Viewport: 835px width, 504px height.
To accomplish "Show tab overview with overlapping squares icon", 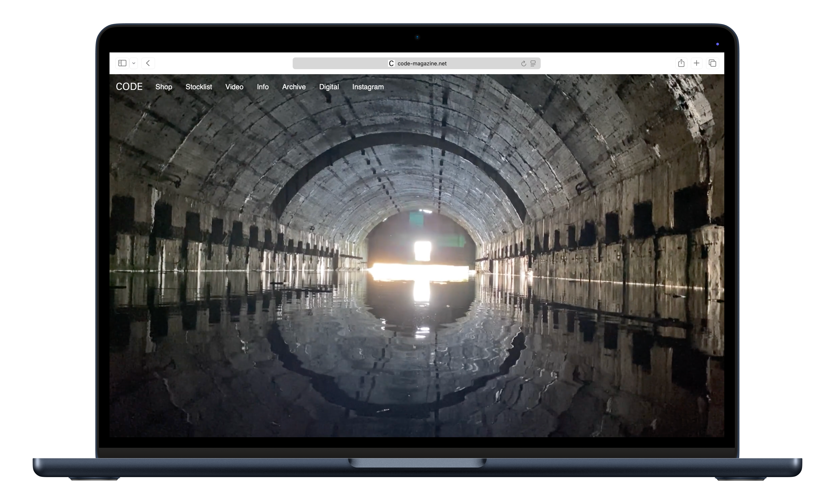I will 712,63.
